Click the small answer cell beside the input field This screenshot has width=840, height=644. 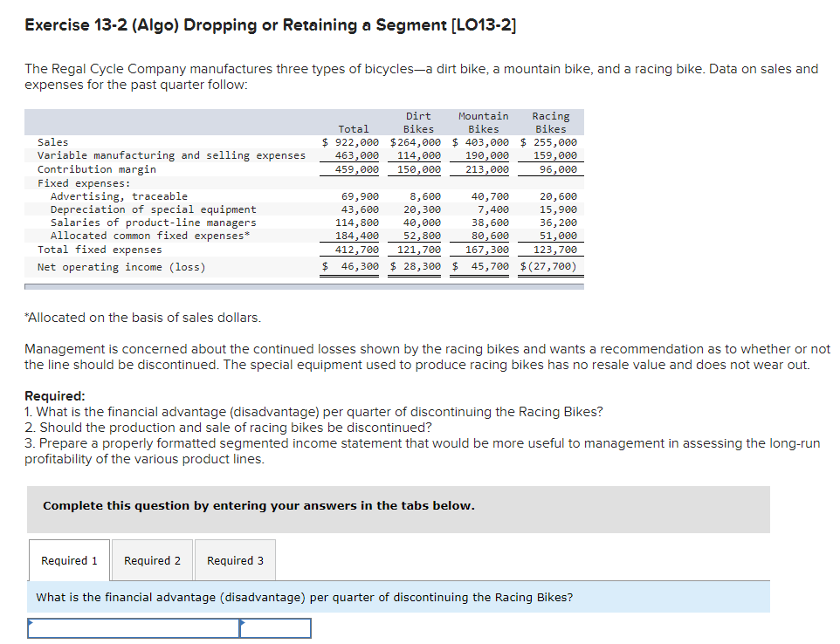pyautogui.click(x=275, y=627)
